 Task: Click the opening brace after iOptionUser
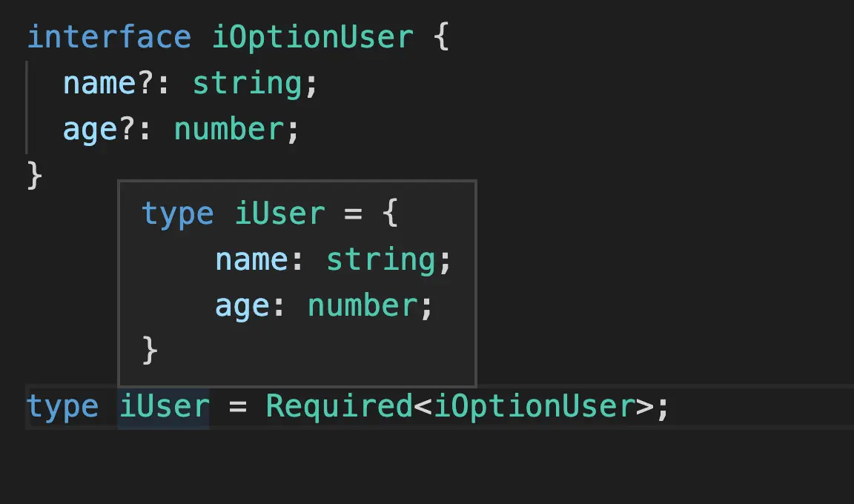[441, 36]
